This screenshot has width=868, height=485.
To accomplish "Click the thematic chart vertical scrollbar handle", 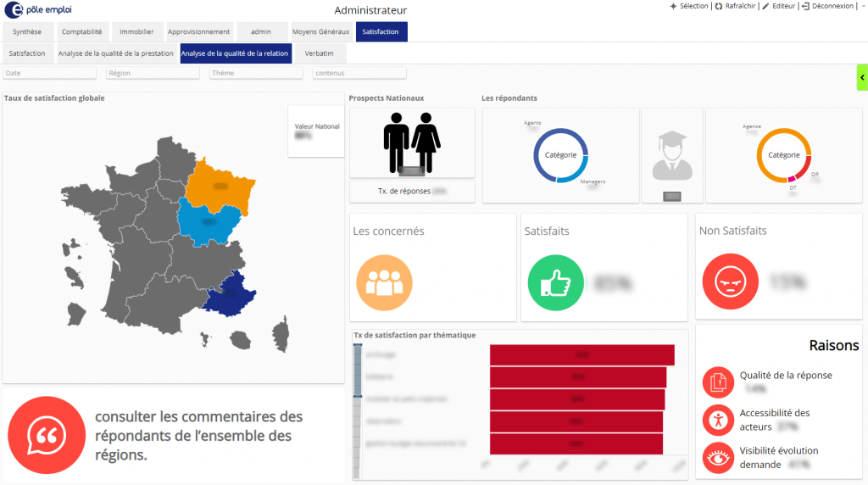I will 358,371.
